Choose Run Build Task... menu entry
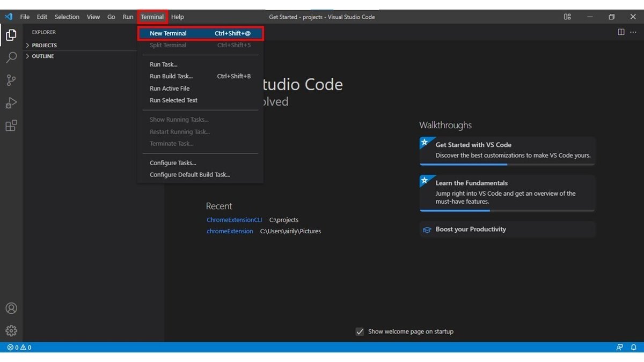Screen dimensions: 644x362 click(200, 76)
